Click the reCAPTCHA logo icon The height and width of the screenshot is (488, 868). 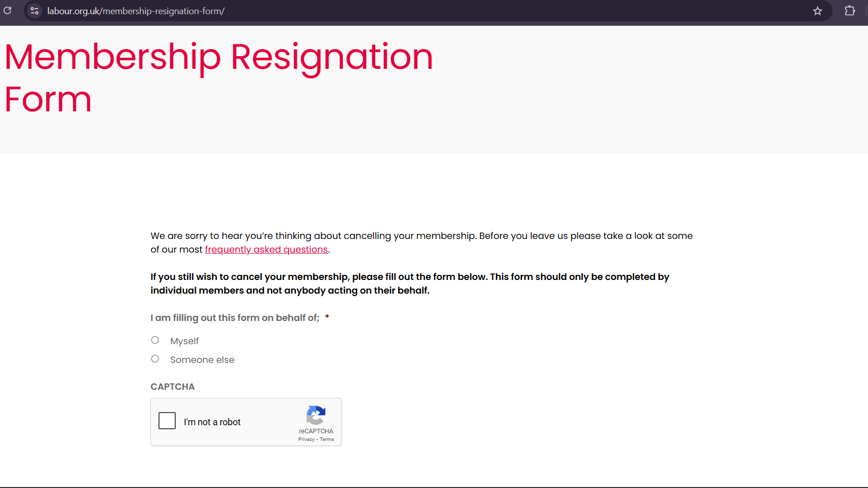[316, 415]
